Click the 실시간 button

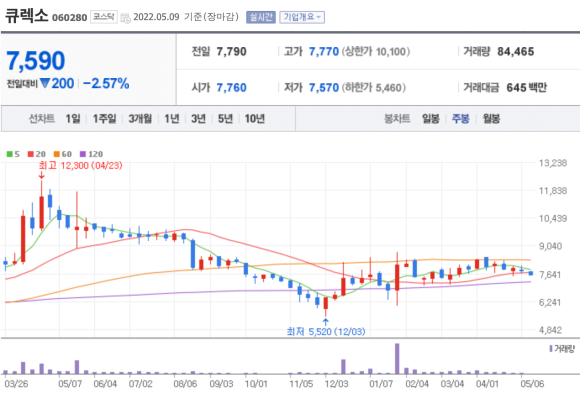coord(261,17)
